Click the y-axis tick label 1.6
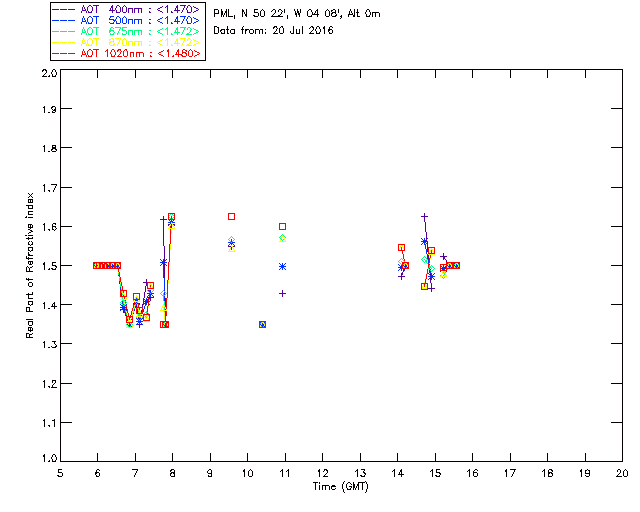 click(49, 227)
